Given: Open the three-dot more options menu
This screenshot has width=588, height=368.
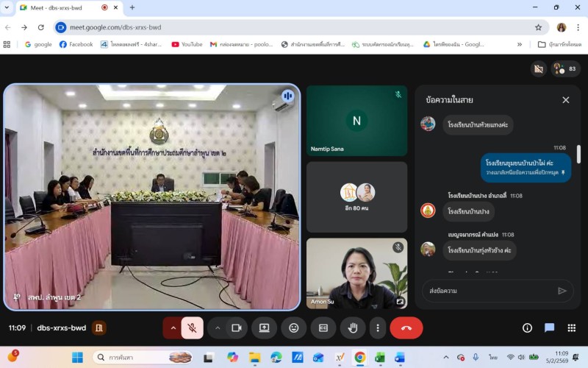Looking at the screenshot, I should coord(378,328).
